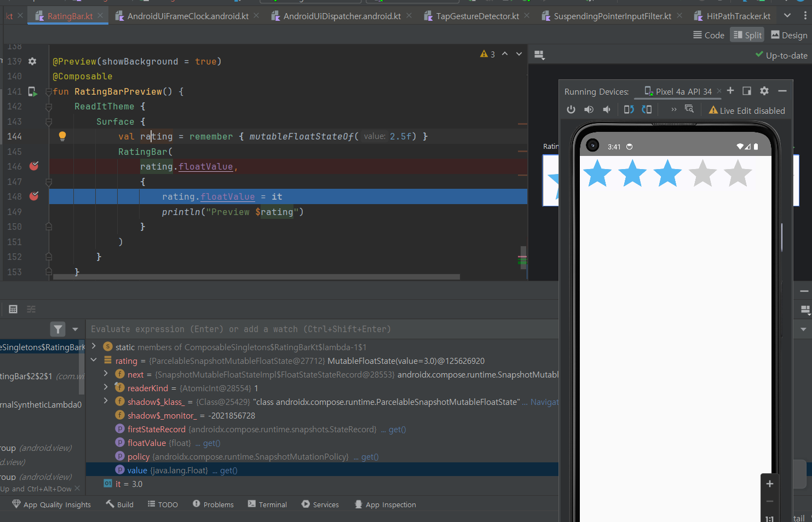This screenshot has height=522, width=812.
Task: Click get() link for policy property
Action: point(370,457)
